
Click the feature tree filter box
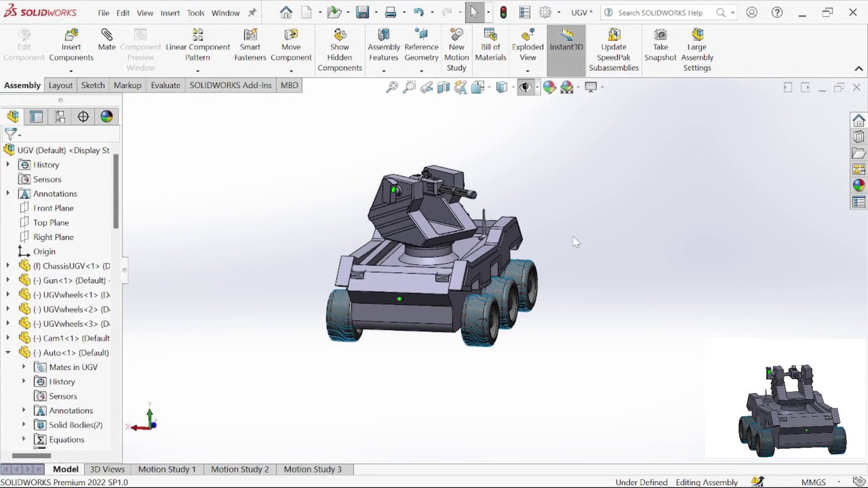point(61,135)
